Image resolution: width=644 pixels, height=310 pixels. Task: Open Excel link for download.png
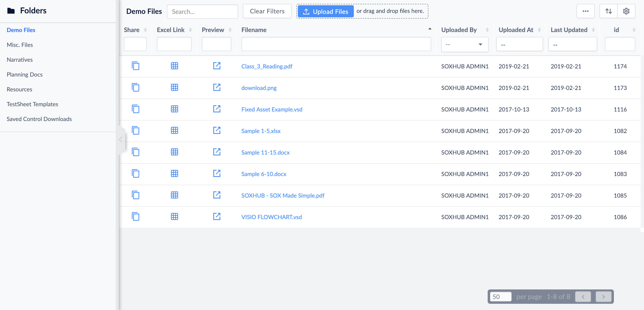pos(174,88)
